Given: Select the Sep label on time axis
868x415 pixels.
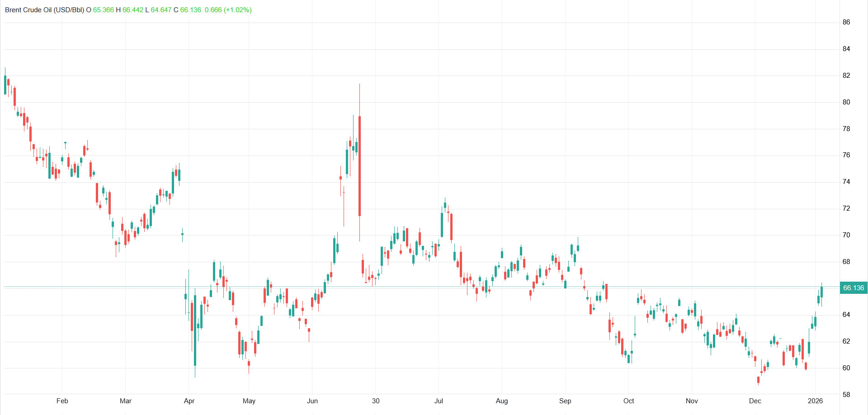Looking at the screenshot, I should (x=565, y=401).
